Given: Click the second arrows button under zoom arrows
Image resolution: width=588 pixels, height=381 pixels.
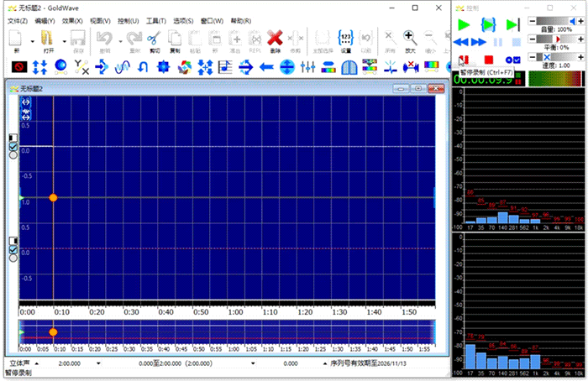Looking at the screenshot, I should pos(25,114).
